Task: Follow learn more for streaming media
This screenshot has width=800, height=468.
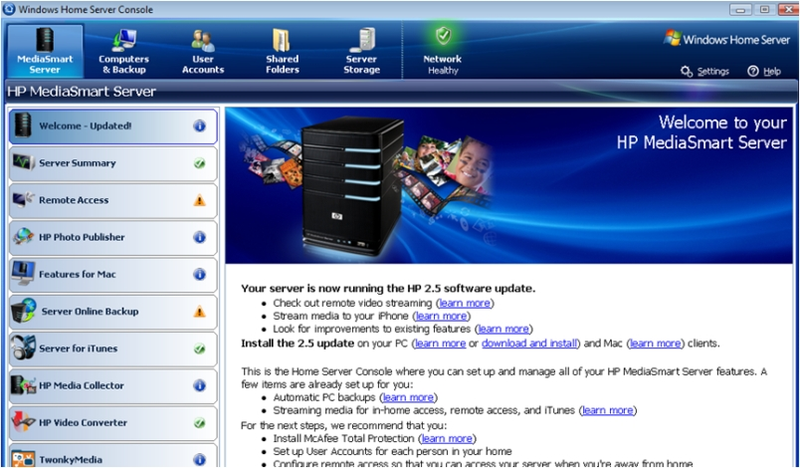Action: coord(608,410)
